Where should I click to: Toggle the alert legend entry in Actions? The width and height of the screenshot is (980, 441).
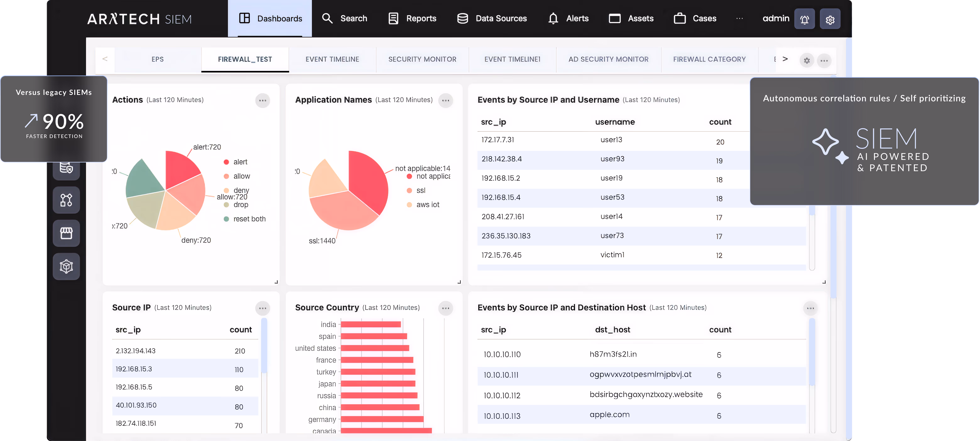(x=236, y=162)
